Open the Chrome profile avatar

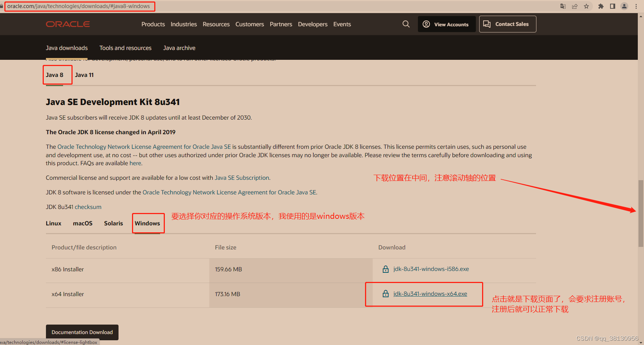[624, 6]
